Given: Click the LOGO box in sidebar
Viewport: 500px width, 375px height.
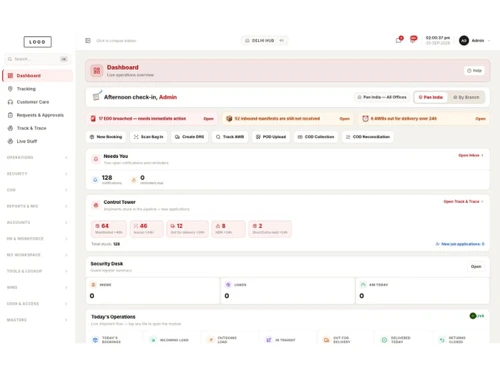Looking at the screenshot, I should (x=37, y=42).
